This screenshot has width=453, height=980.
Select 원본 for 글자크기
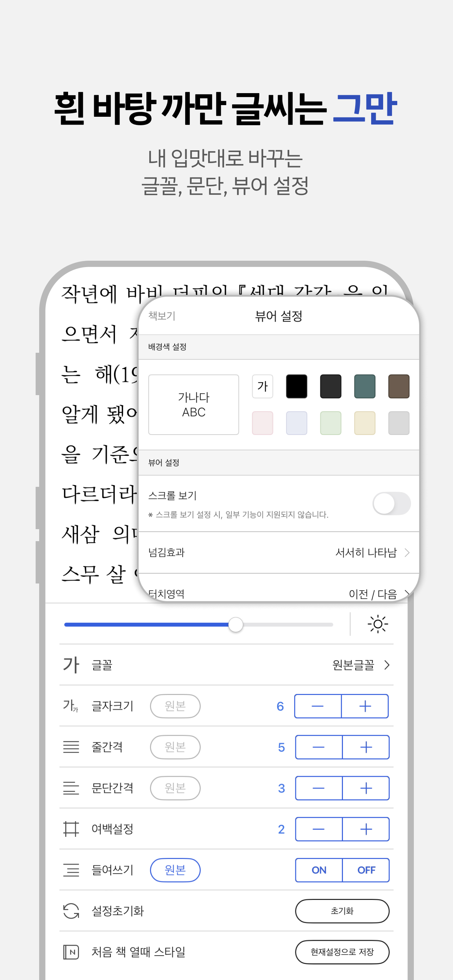[175, 706]
